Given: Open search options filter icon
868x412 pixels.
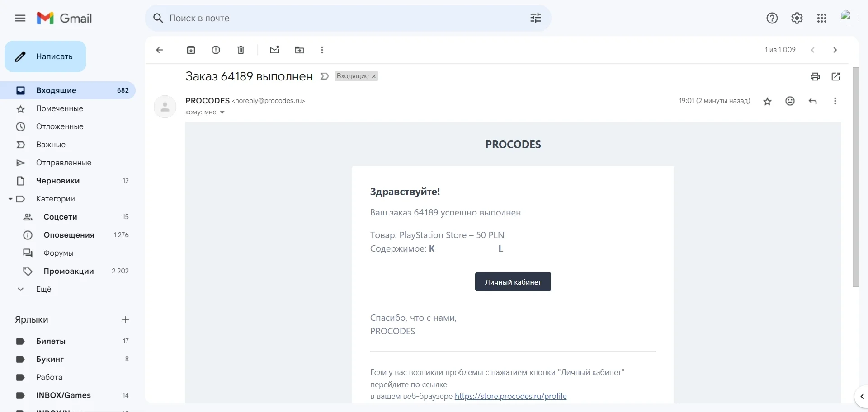Looking at the screenshot, I should coord(536,18).
